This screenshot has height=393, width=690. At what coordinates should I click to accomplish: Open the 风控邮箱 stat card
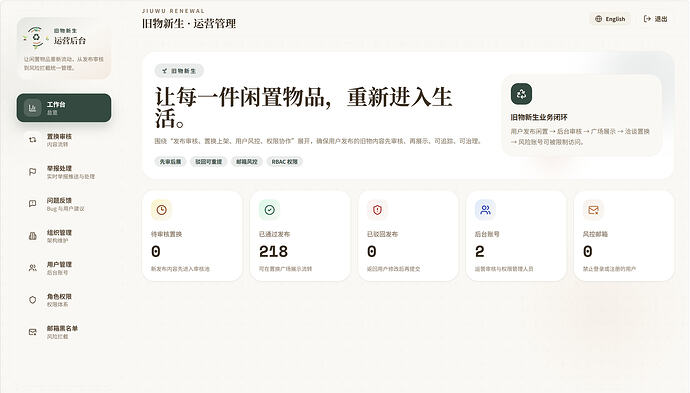click(x=624, y=236)
